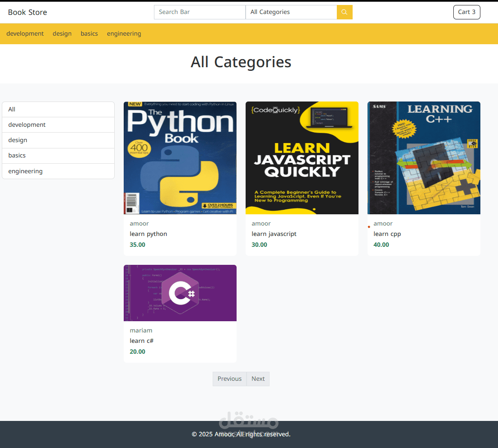Click author amoor on learn python card
498x448 pixels.
[139, 224]
